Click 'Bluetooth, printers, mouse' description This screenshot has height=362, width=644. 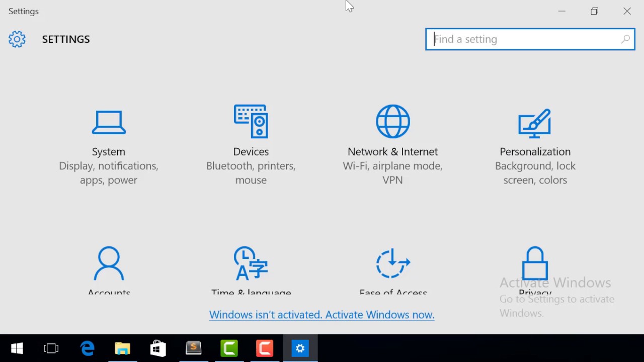pyautogui.click(x=251, y=173)
